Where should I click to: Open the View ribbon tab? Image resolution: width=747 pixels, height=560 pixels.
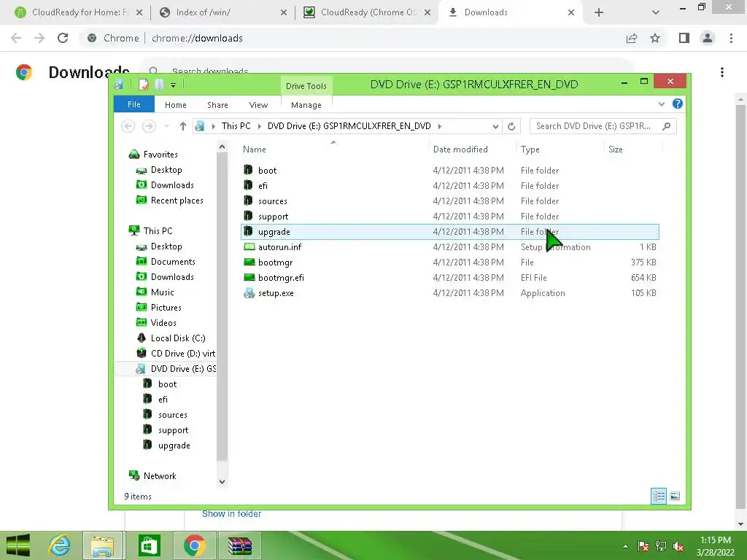pyautogui.click(x=258, y=105)
